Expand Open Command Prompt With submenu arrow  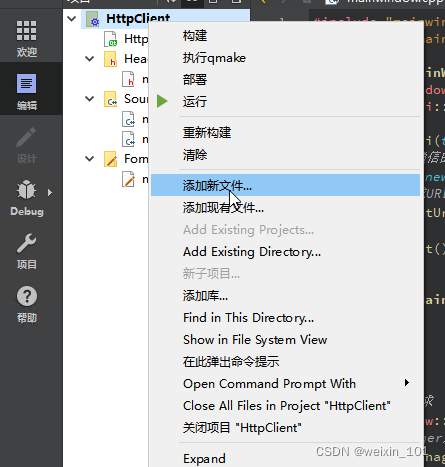pos(407,383)
